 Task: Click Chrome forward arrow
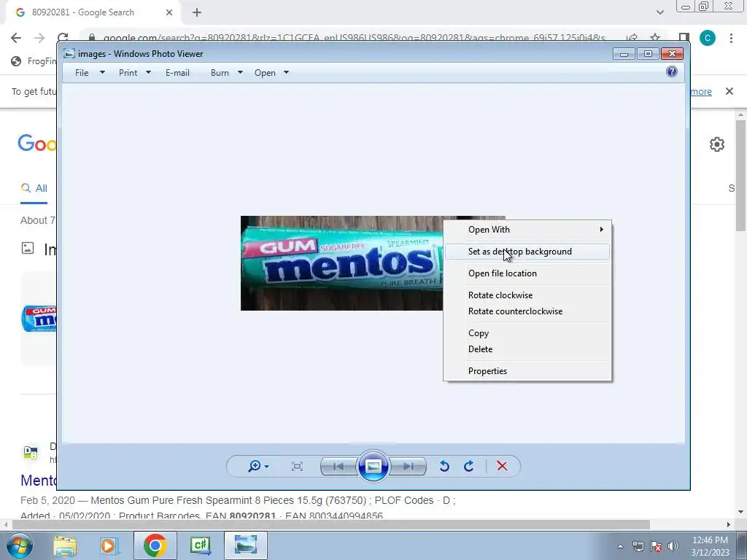39,38
